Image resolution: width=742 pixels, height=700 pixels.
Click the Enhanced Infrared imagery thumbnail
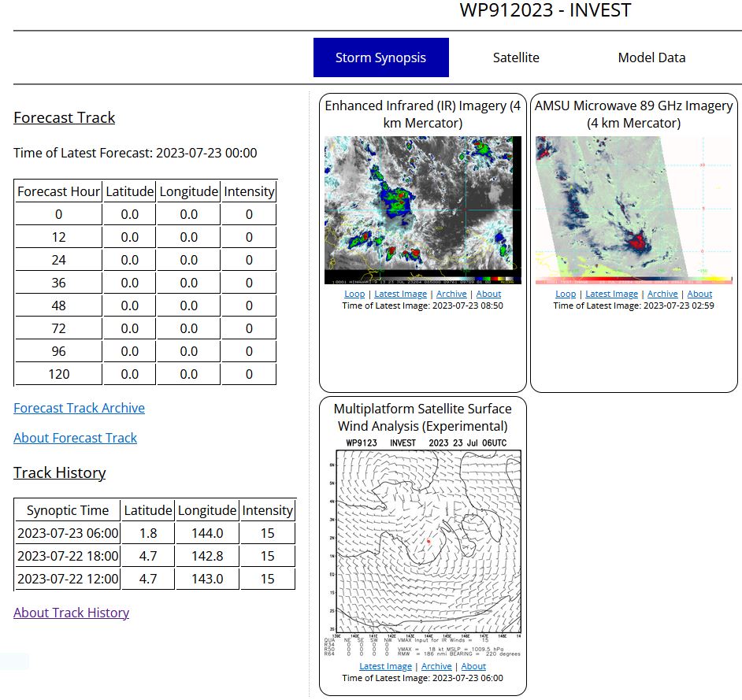422,209
